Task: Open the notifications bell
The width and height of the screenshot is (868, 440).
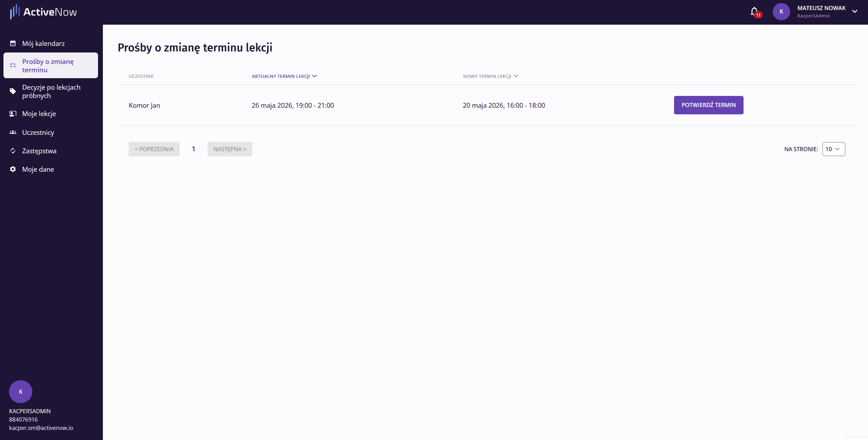Action: coord(754,11)
